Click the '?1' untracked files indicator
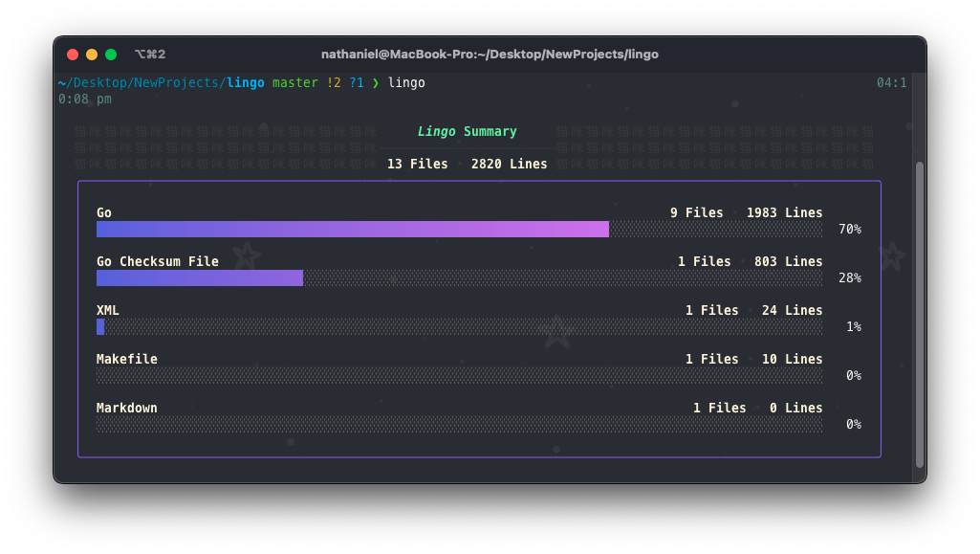The image size is (980, 554). [x=357, y=82]
